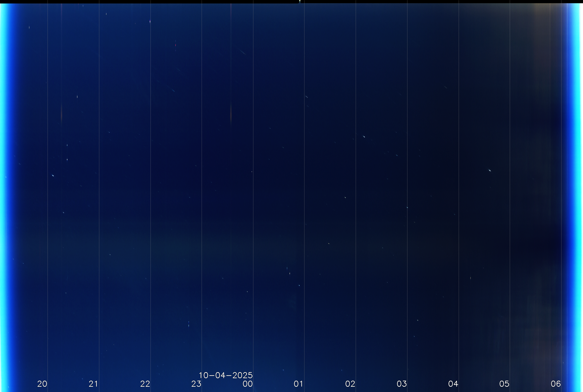The height and width of the screenshot is (392, 583).
Task: Select the 05 hour label
Action: [x=504, y=383]
